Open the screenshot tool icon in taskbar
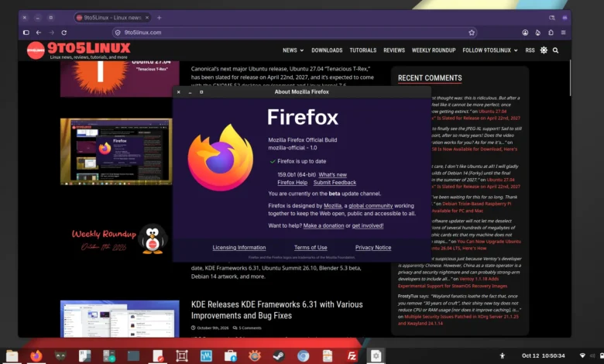 pyautogui.click(x=181, y=356)
